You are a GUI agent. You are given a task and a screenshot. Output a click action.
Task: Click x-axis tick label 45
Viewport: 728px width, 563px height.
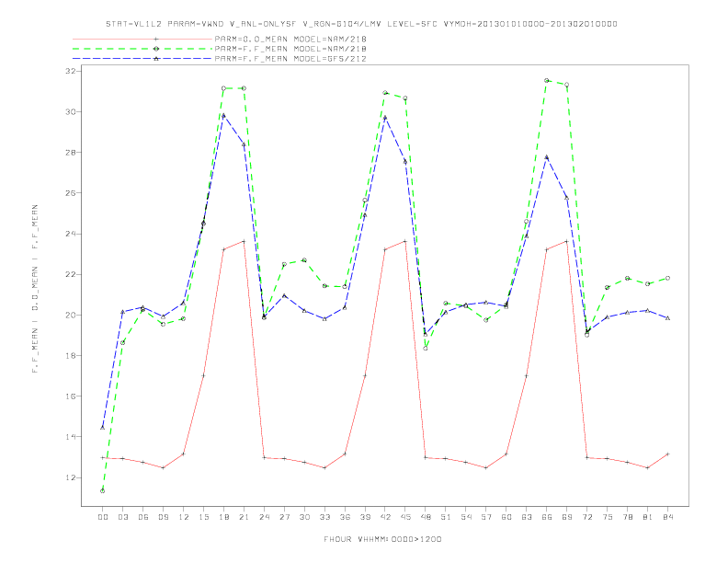pyautogui.click(x=405, y=517)
